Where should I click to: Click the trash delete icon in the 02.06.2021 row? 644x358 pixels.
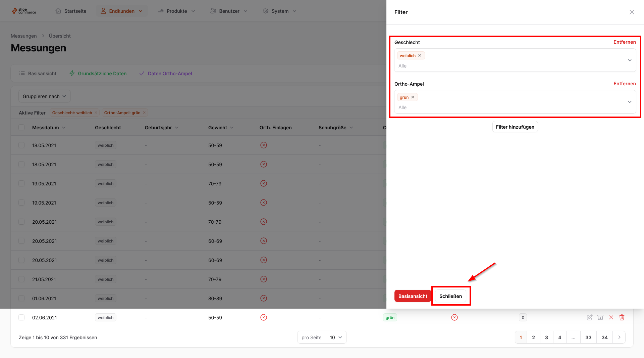point(622,317)
